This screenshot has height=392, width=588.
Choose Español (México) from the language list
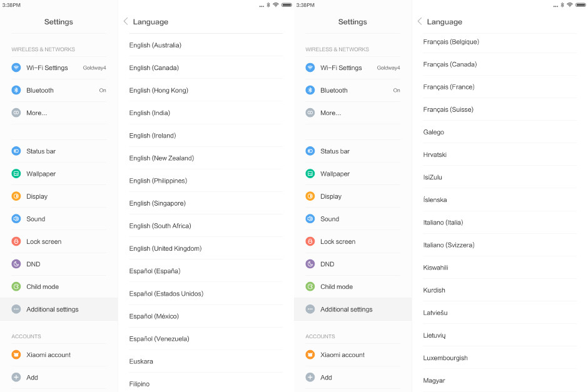(154, 316)
